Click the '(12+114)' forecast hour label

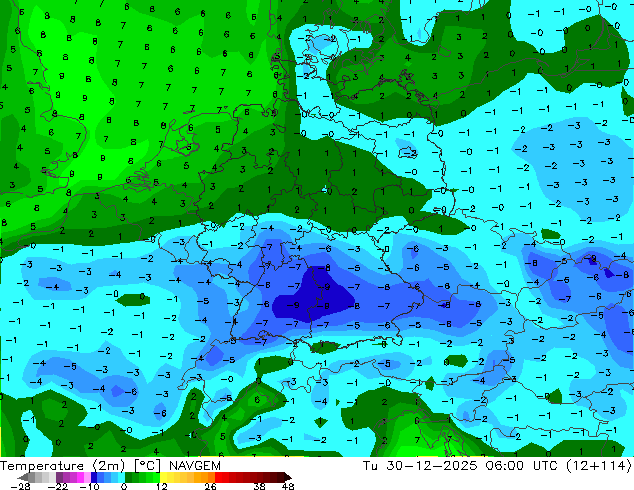(598, 466)
